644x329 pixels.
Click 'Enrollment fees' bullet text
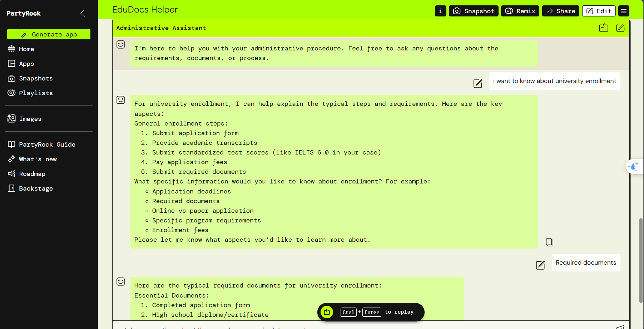pos(180,230)
